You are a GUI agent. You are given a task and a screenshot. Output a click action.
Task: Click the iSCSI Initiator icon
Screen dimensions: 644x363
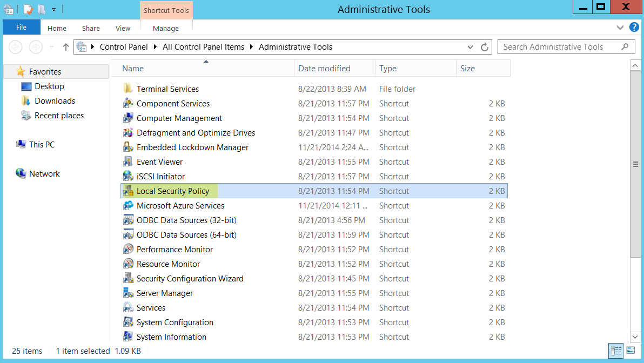(x=128, y=177)
